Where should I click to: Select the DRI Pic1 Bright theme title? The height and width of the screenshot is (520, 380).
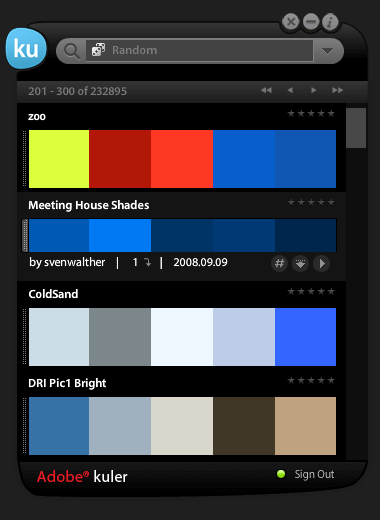(67, 383)
